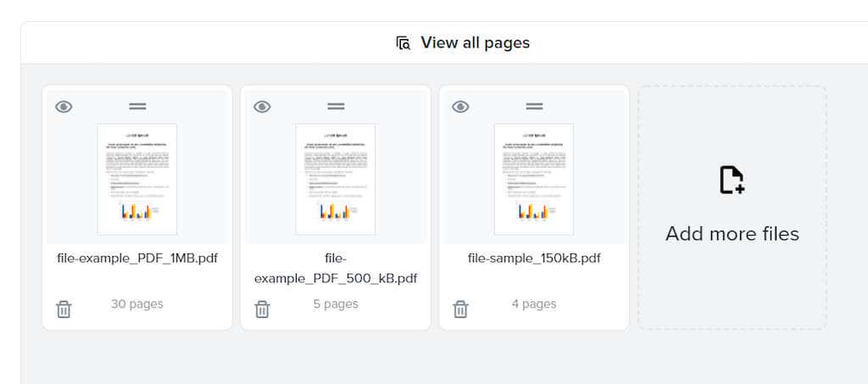Select the file-sample_150kB.pdf name text

[x=534, y=259]
